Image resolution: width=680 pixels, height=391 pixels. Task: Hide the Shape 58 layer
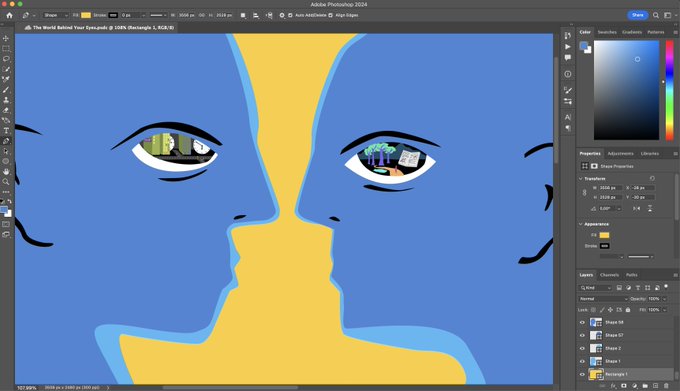coord(582,322)
